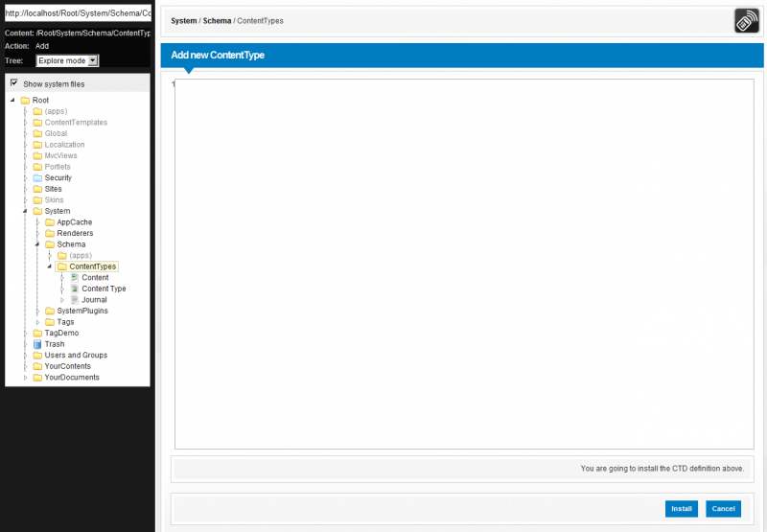Select the Security tree label
767x532 pixels.
58,178
